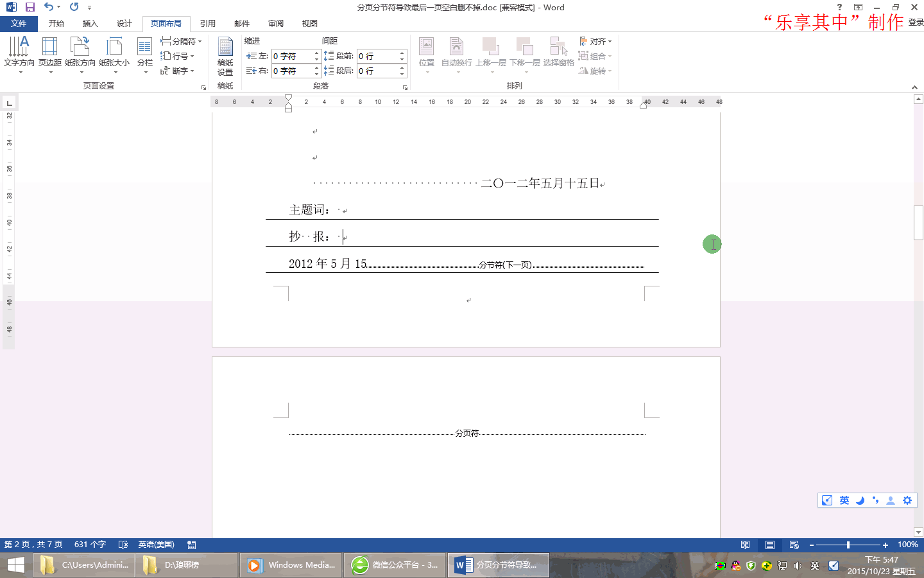The image size is (924, 578).
Task: Increase 段前 spacing with the up stepper
Action: [402, 52]
